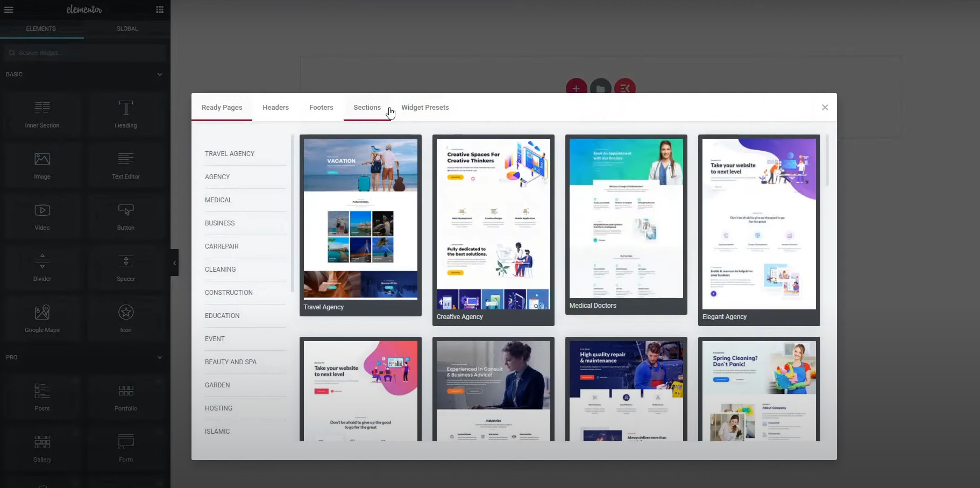The image size is (980, 488).
Task: Choose the Image widget icon
Action: (x=42, y=159)
